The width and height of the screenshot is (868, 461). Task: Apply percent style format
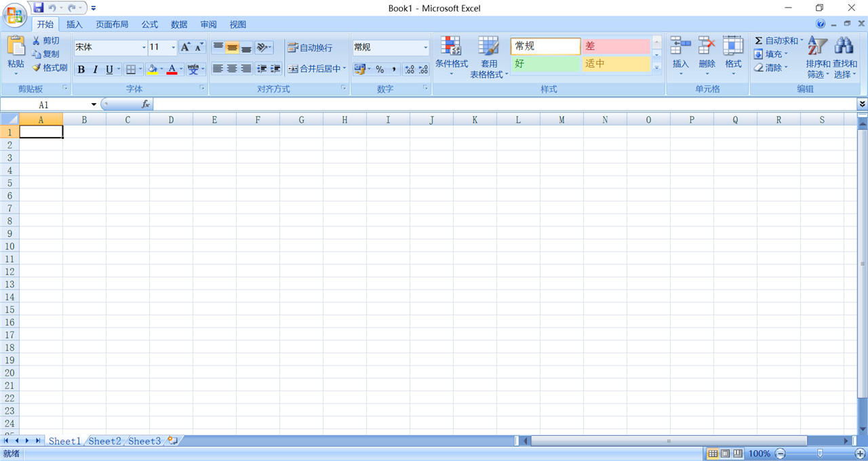click(x=380, y=69)
